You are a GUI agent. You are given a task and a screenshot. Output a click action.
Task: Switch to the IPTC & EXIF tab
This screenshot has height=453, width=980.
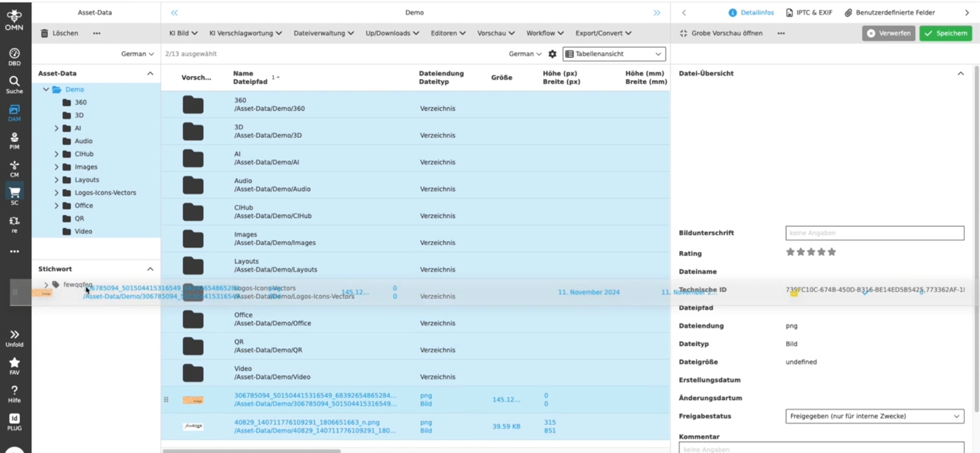pos(809,13)
